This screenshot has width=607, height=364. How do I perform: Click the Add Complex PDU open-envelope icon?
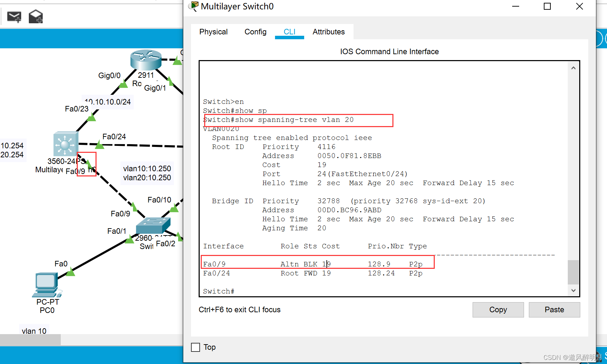(35, 17)
